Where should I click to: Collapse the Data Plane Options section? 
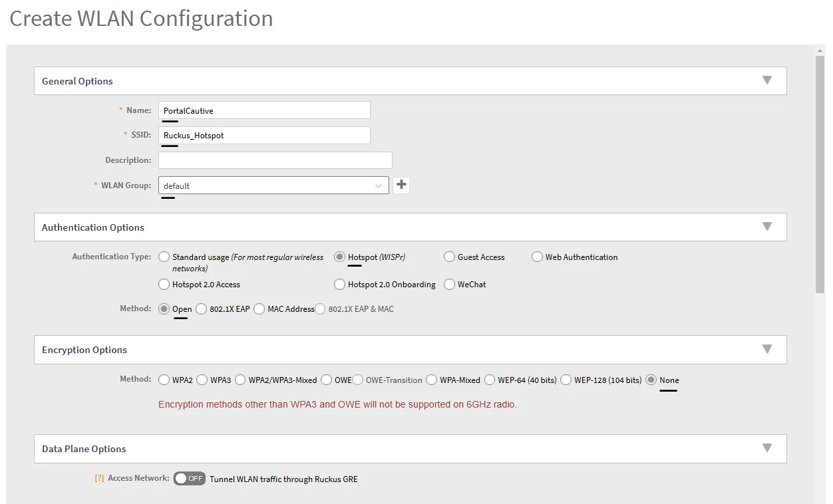tap(767, 448)
